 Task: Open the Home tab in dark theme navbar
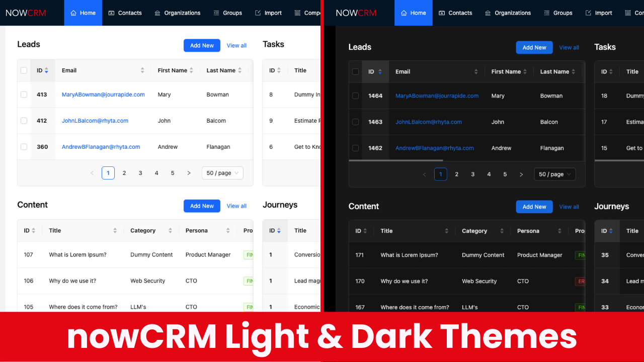pos(413,13)
